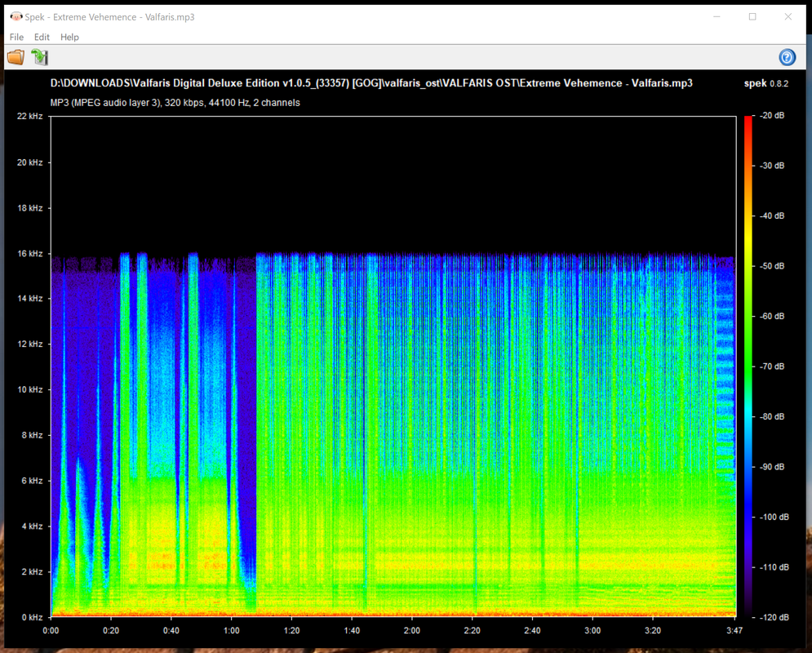
Task: Click the 0 kHz axis label
Action: 32,617
